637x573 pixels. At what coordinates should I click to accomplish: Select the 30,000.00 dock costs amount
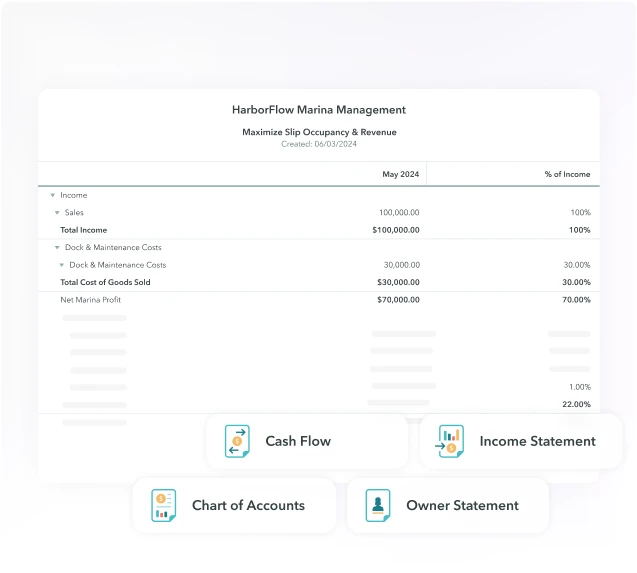401,265
